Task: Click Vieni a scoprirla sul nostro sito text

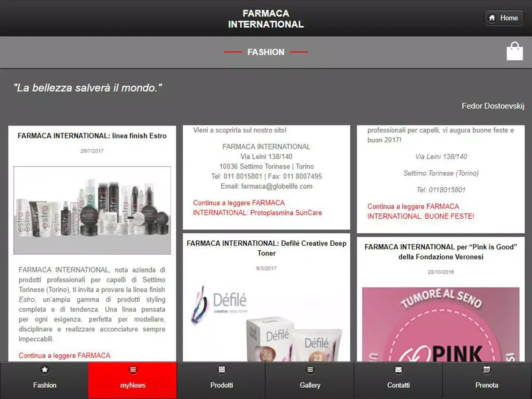Action: [x=240, y=130]
